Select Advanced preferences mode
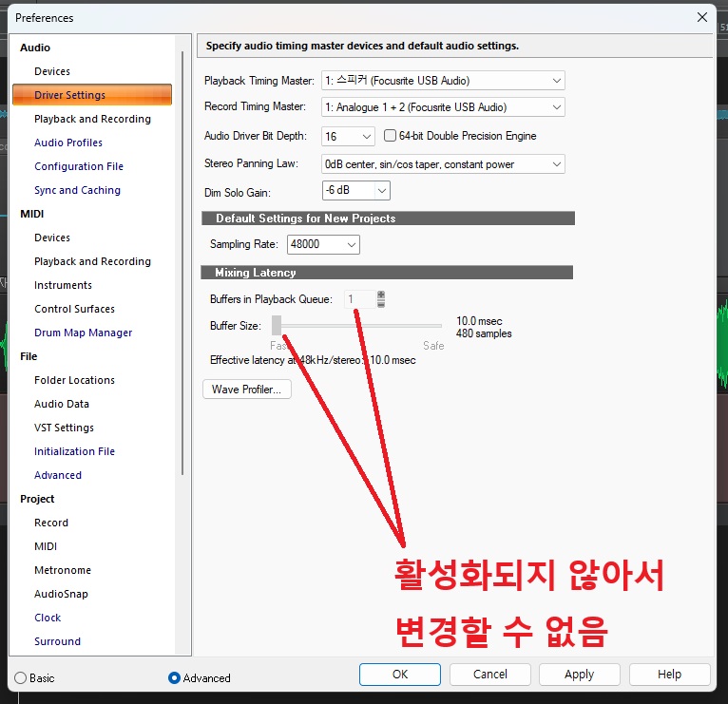This screenshot has height=704, width=728. point(174,678)
